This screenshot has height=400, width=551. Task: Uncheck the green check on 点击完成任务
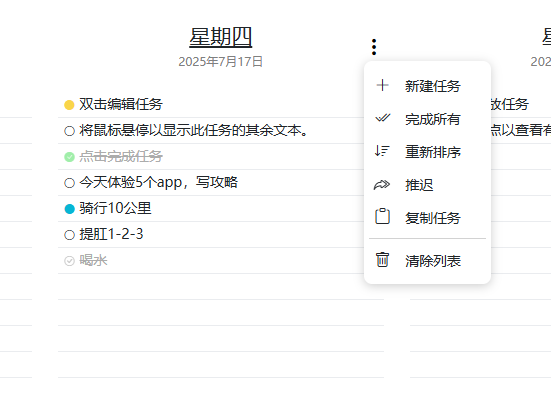tap(70, 157)
